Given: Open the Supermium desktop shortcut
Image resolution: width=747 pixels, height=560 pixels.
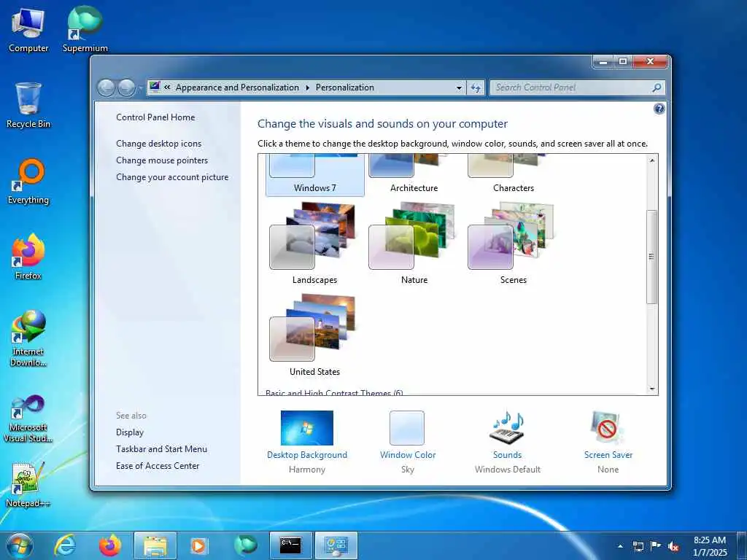Looking at the screenshot, I should point(85,29).
